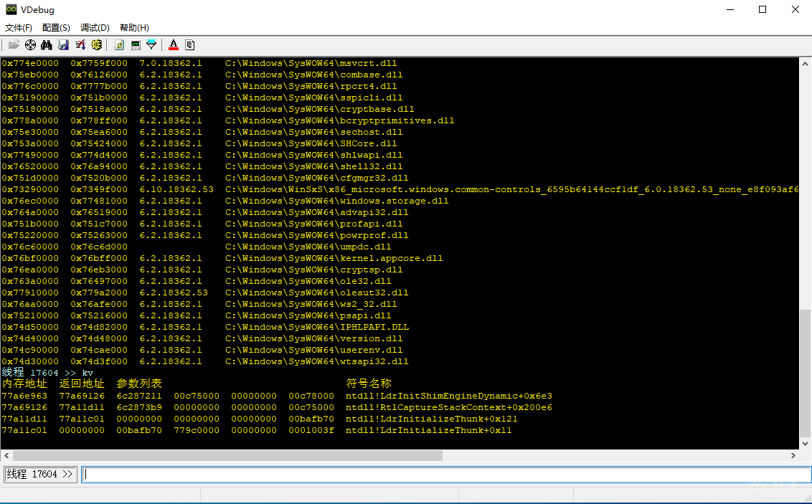
Task: Click the kernel.appcore.dll module path
Action: coord(334,258)
